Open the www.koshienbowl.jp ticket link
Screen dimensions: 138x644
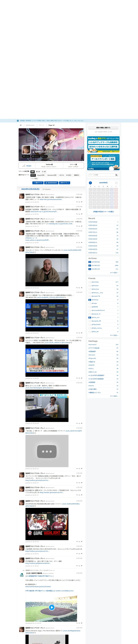[38, 586]
